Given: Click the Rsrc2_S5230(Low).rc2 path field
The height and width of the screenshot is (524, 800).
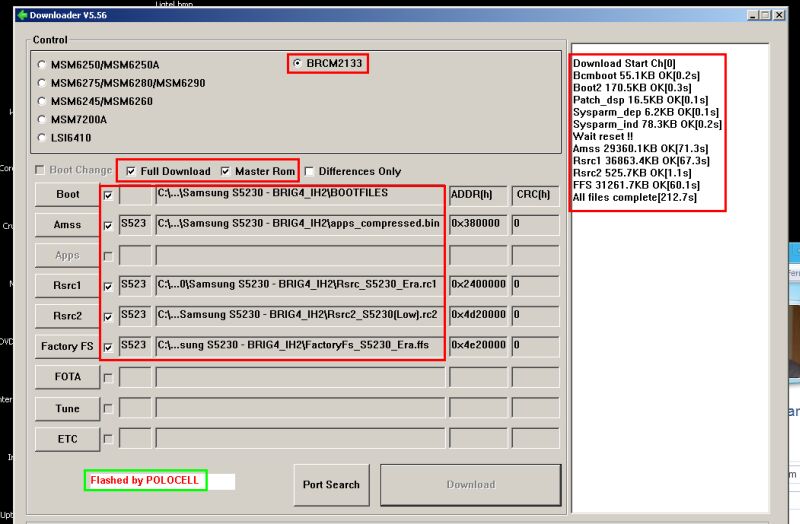Looking at the screenshot, I should [x=299, y=316].
